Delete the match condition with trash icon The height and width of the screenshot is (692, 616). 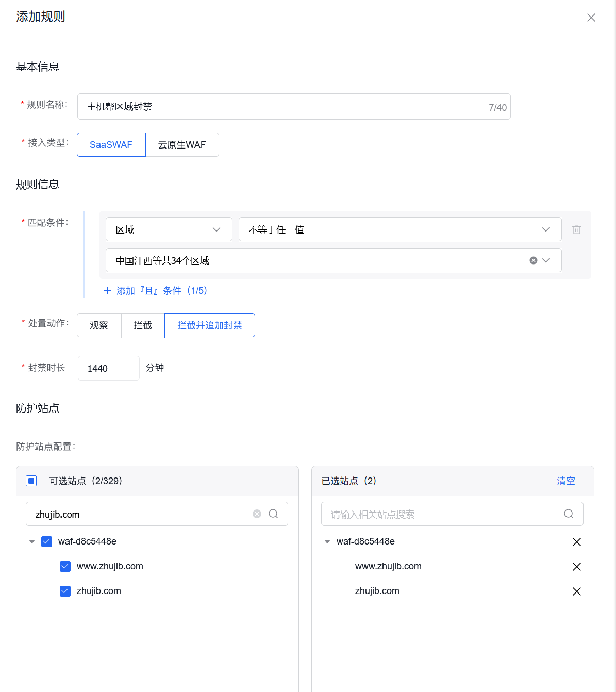pyautogui.click(x=576, y=230)
